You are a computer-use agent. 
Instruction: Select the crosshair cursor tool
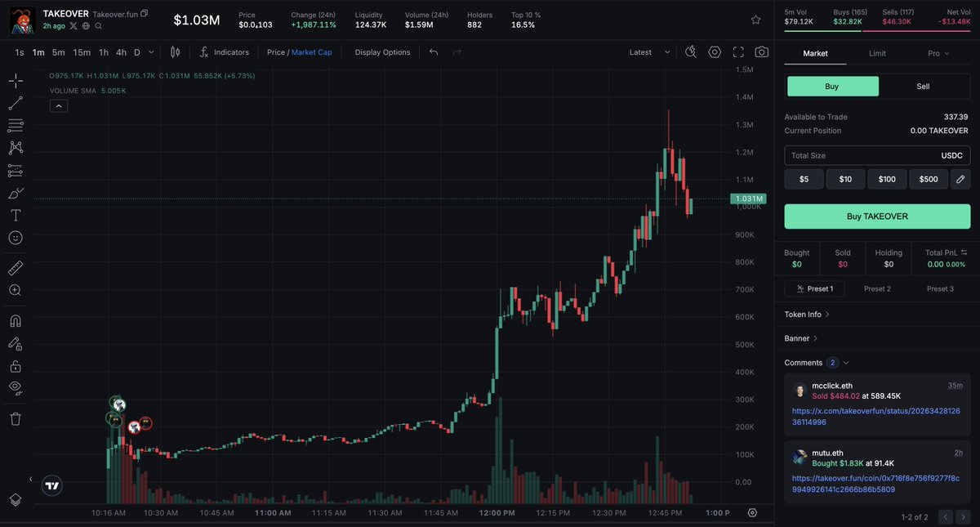16,81
